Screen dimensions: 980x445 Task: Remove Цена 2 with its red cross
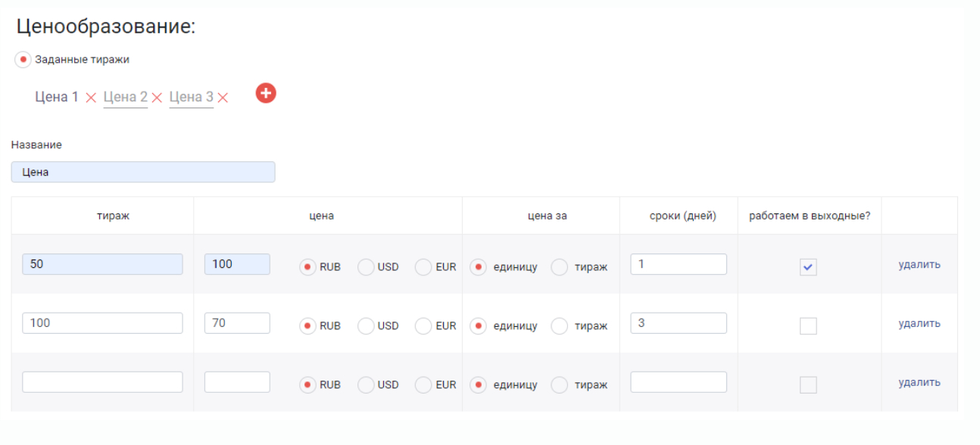(x=157, y=98)
